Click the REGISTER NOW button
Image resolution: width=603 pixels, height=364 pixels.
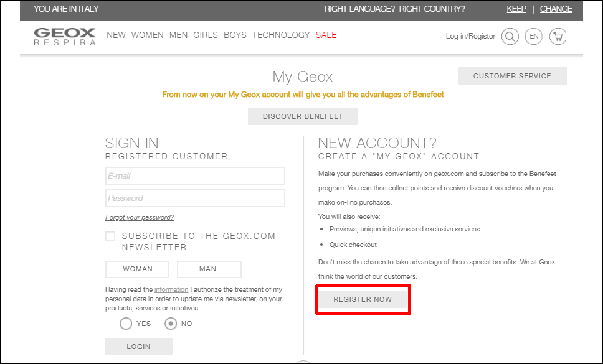click(363, 299)
